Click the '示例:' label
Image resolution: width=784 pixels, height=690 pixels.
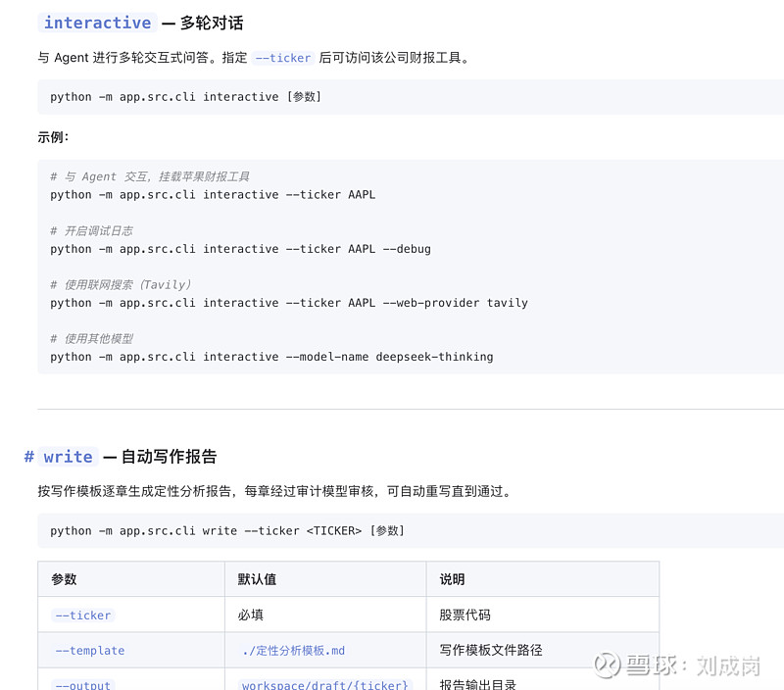click(53, 137)
